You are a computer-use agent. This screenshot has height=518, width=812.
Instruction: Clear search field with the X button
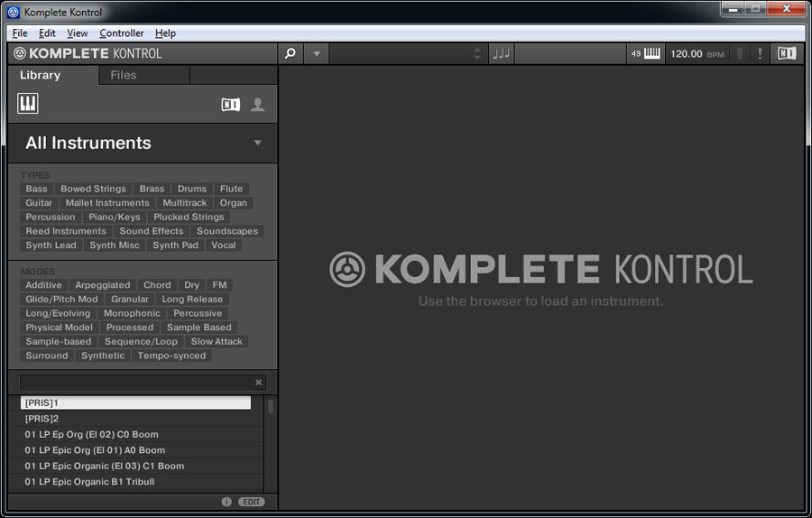tap(259, 383)
